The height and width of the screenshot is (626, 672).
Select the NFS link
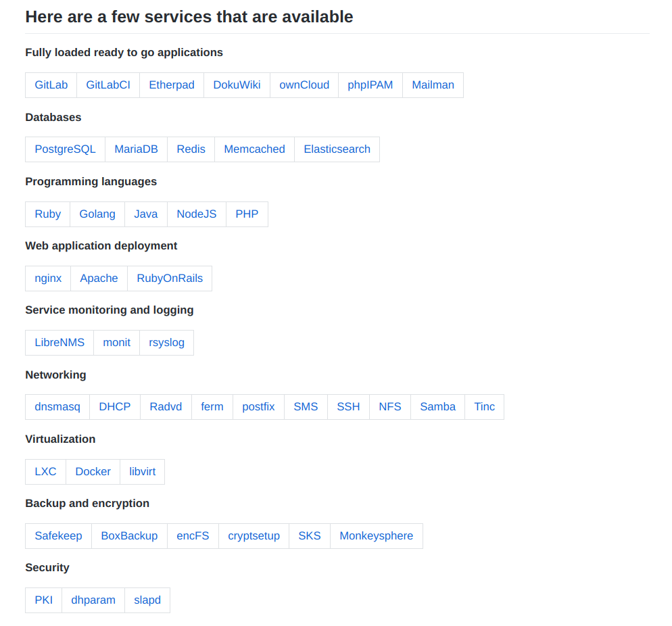[x=390, y=406]
